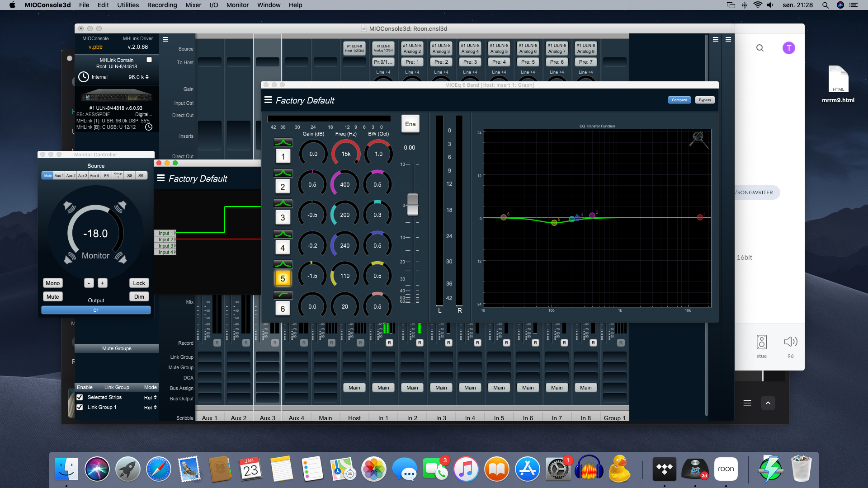Image resolution: width=868 pixels, height=488 pixels.
Task: Open the MIOConsole sidebar hamburger menu
Action: [165, 39]
